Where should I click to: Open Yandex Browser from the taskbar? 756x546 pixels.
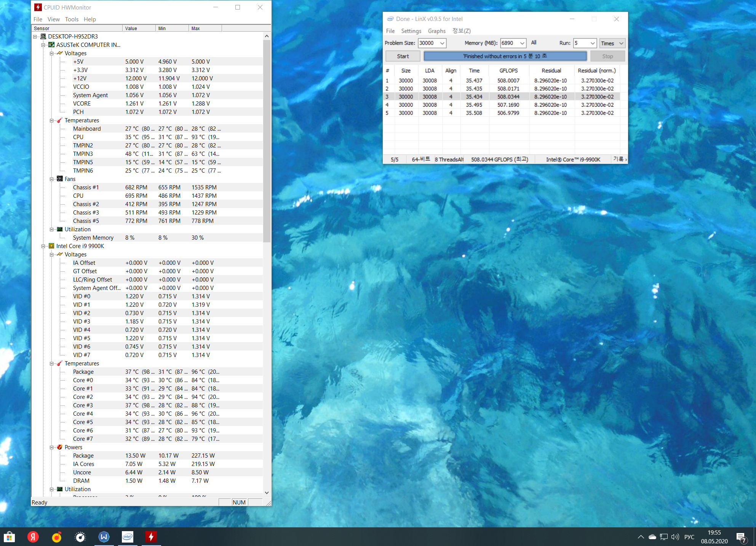(x=33, y=537)
